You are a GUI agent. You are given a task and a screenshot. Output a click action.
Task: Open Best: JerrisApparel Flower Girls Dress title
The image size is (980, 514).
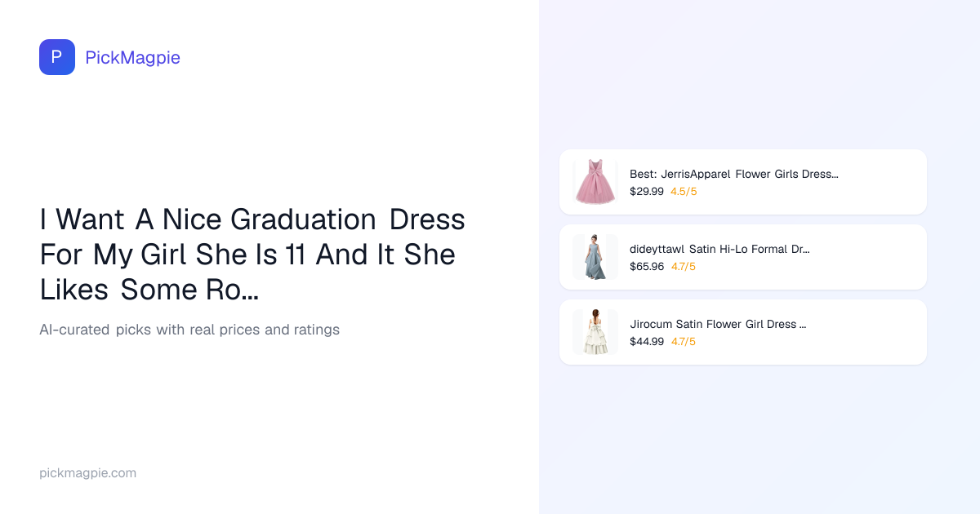click(733, 174)
